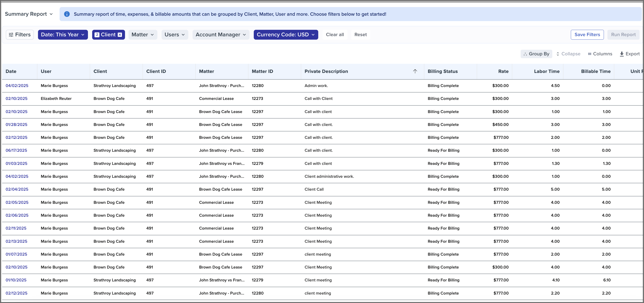The height and width of the screenshot is (303, 644).
Task: Expand the Account Manager filter dropdown
Action: click(x=221, y=34)
